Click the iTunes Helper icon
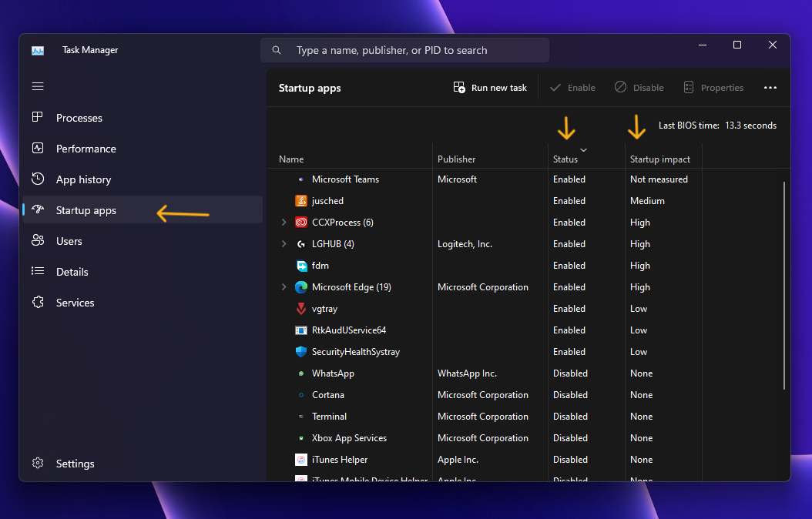This screenshot has width=812, height=519. [301, 460]
